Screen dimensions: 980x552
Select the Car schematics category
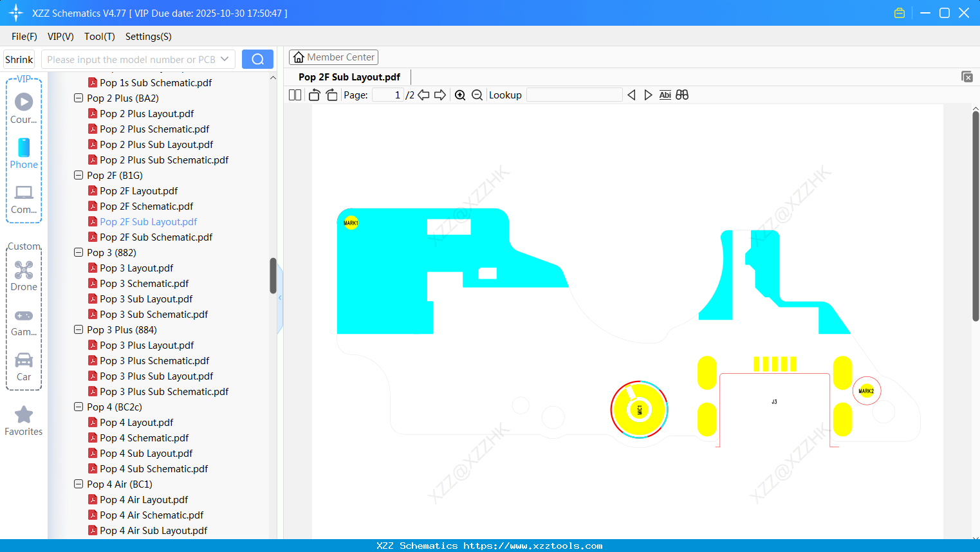click(23, 362)
